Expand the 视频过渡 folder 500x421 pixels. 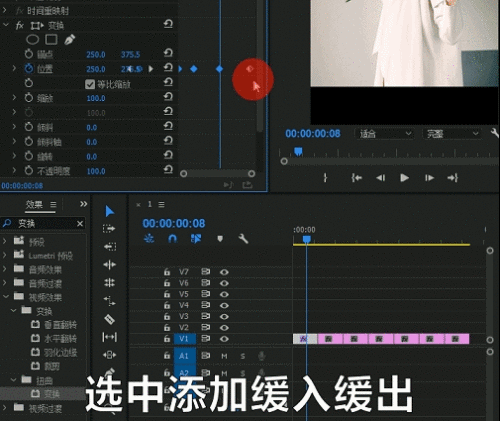(x=5, y=407)
